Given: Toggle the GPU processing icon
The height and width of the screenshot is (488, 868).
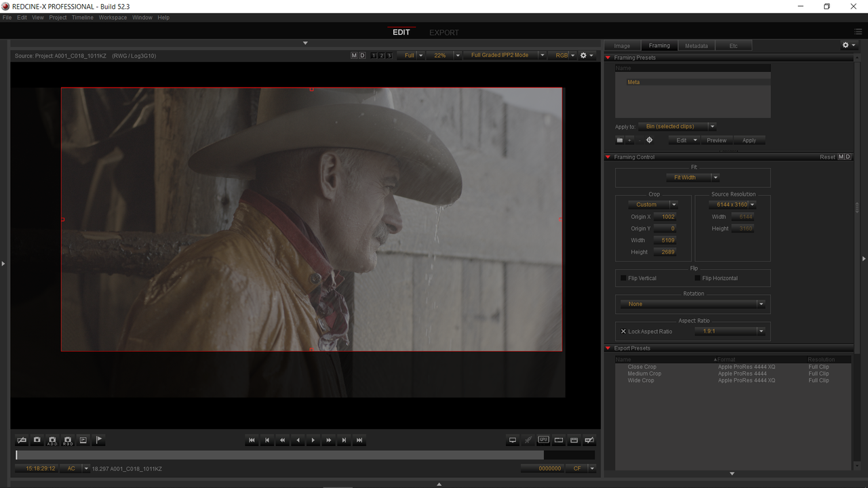Looking at the screenshot, I should pyautogui.click(x=543, y=440).
